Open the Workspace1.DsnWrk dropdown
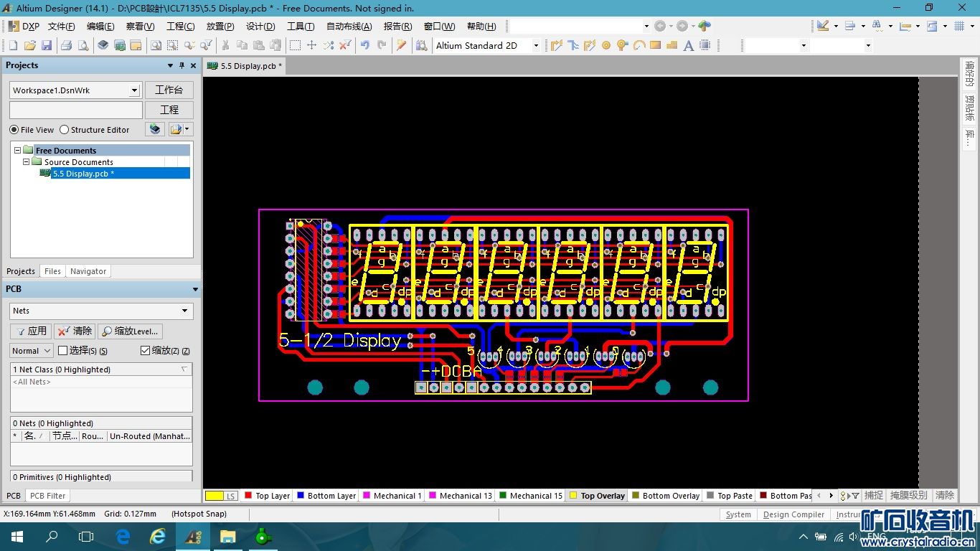Viewport: 980px width, 551px height. point(134,90)
